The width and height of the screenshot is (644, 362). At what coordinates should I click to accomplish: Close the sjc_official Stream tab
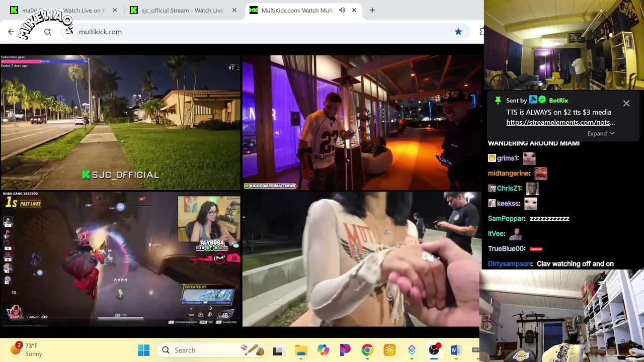(x=234, y=10)
